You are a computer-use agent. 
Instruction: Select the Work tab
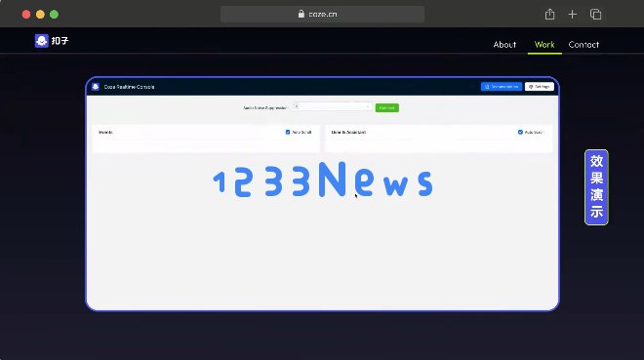point(544,44)
